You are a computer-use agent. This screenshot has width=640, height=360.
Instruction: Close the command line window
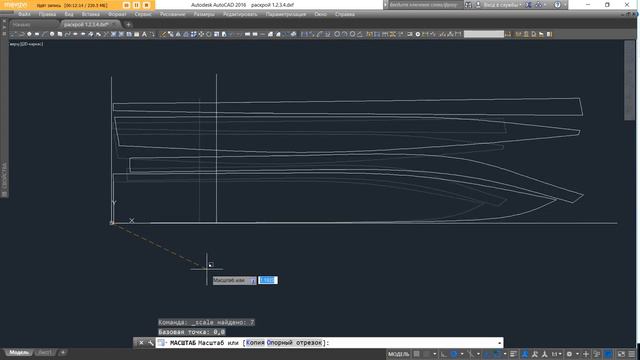click(x=141, y=342)
